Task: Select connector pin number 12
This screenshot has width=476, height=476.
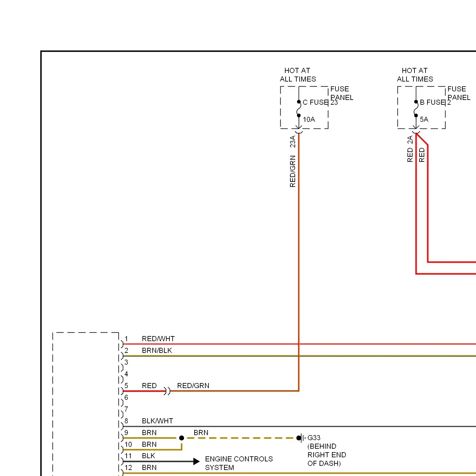Action: (x=128, y=467)
